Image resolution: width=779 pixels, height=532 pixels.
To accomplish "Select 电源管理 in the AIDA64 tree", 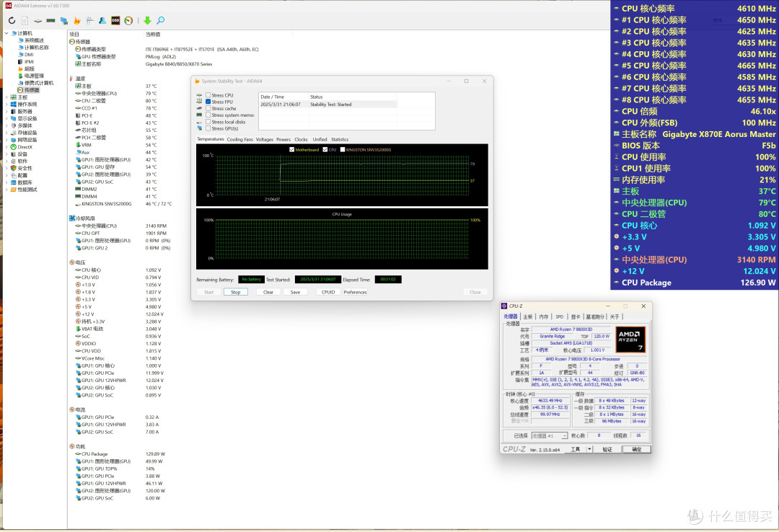I will 34,76.
